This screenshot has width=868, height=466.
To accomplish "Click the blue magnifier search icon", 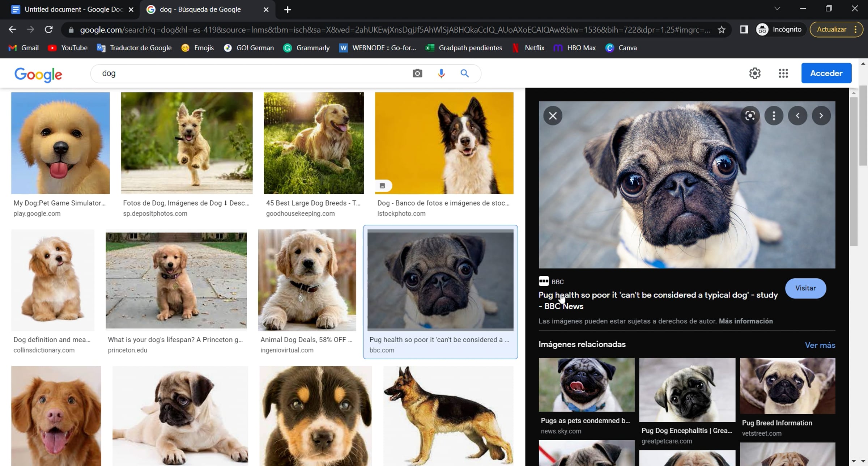I will pos(465,73).
